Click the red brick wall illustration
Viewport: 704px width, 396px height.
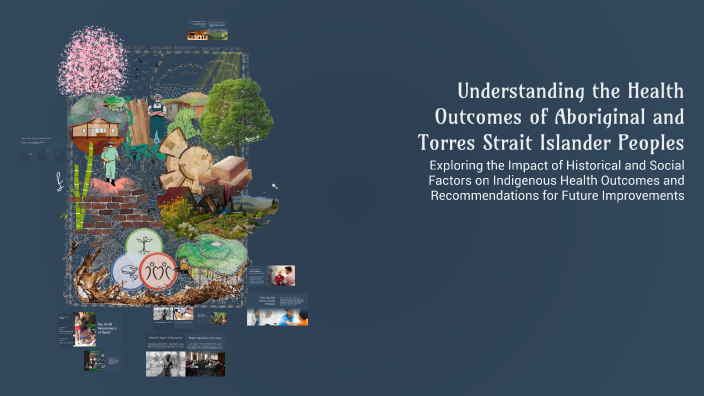tap(114, 211)
